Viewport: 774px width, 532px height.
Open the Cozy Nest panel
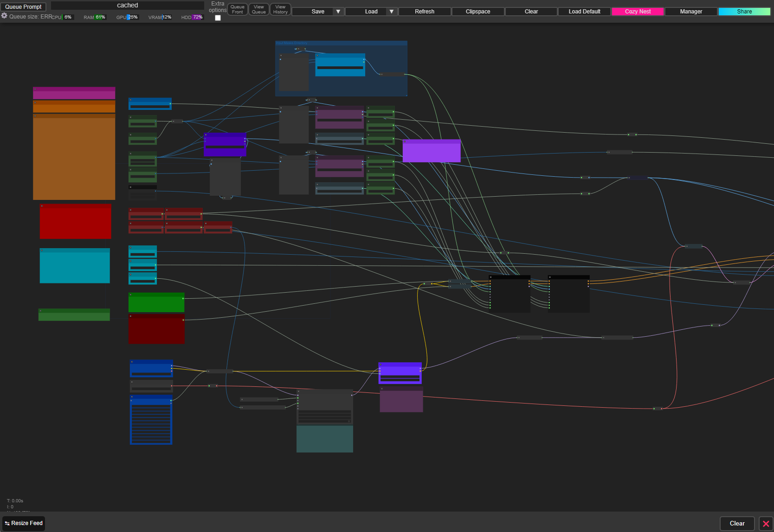(x=638, y=12)
